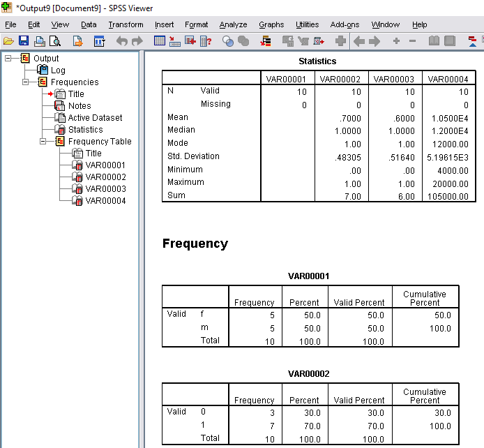Click the Statistics table title in output
The image size is (484, 448).
317,61
